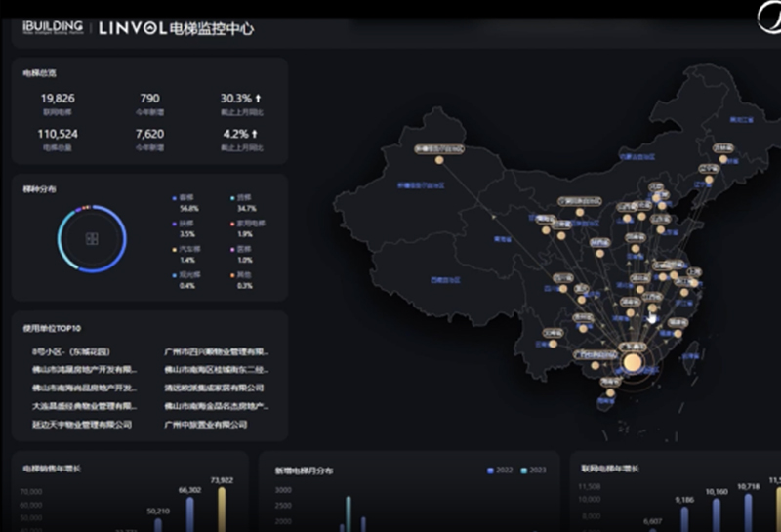Click the Jilin province map marker

[x=723, y=158]
